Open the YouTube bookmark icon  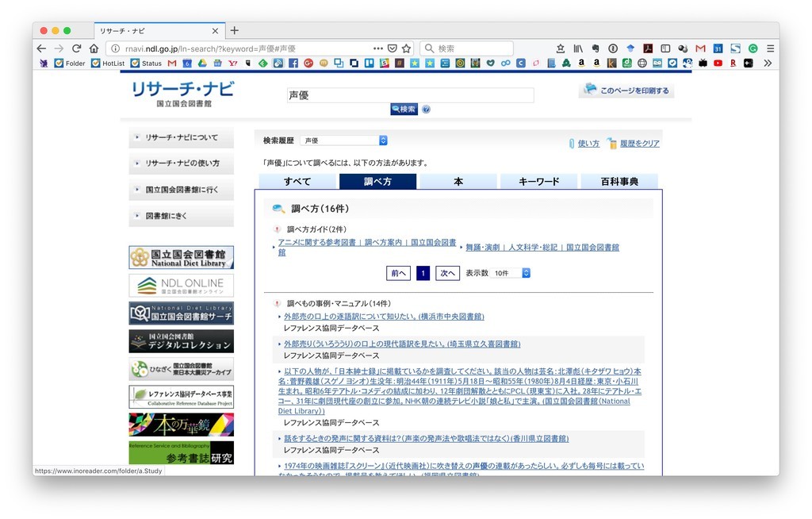(x=718, y=63)
